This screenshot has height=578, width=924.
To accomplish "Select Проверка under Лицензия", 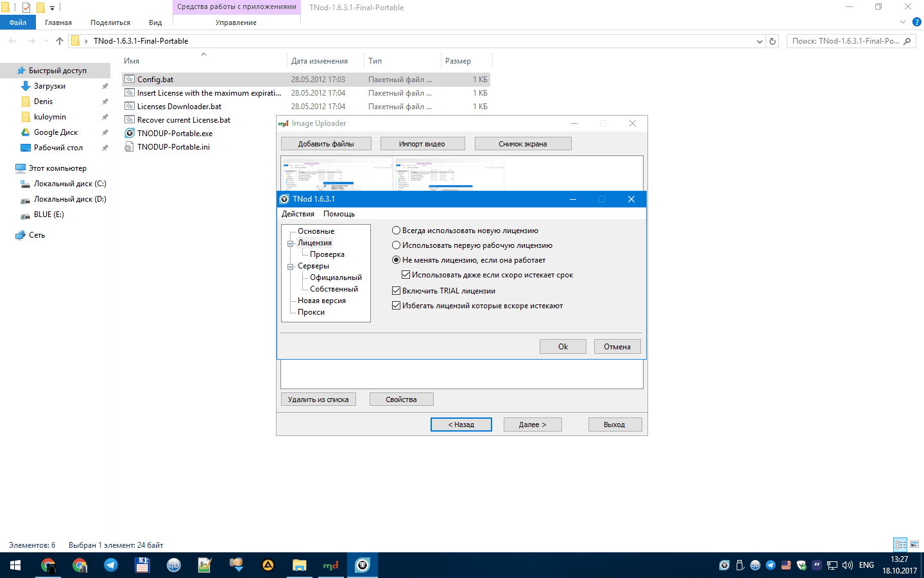I will (x=327, y=254).
